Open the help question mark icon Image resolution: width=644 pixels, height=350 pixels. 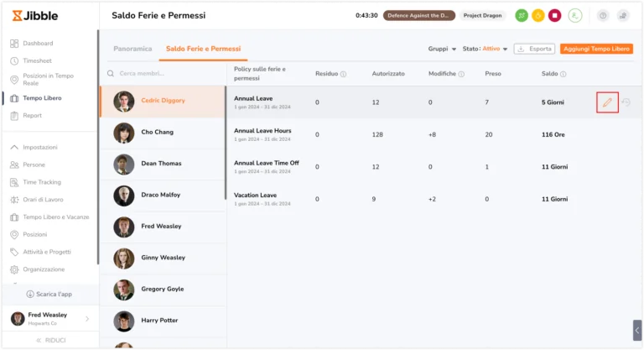[603, 16]
